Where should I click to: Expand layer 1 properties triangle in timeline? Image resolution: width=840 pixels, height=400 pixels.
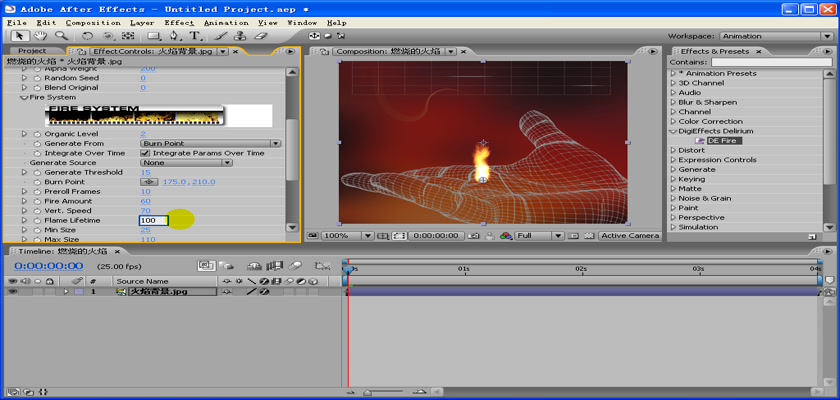(66, 292)
